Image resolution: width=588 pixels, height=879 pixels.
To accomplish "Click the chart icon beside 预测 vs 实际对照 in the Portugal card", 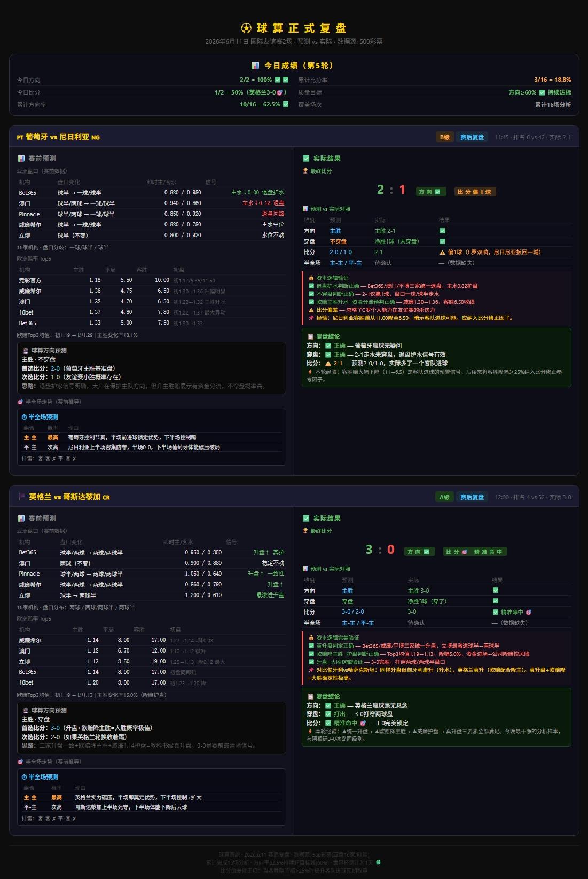I will (305, 209).
